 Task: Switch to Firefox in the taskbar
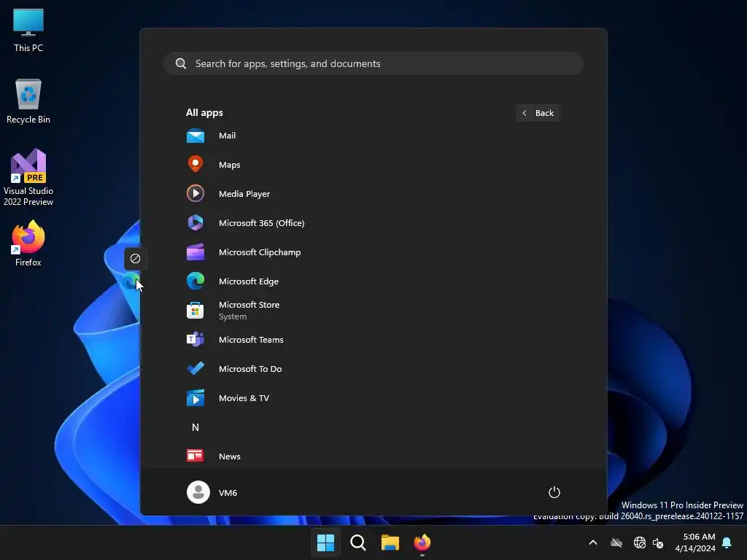pos(422,542)
